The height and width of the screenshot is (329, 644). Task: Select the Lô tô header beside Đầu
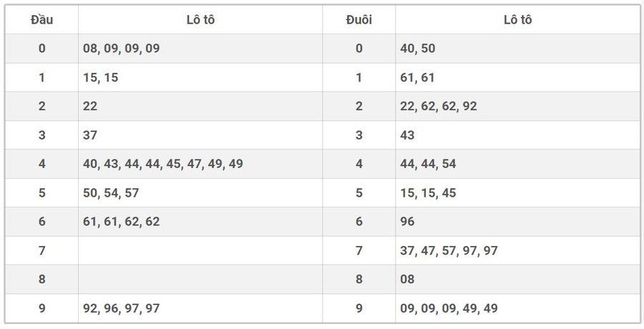(x=200, y=20)
